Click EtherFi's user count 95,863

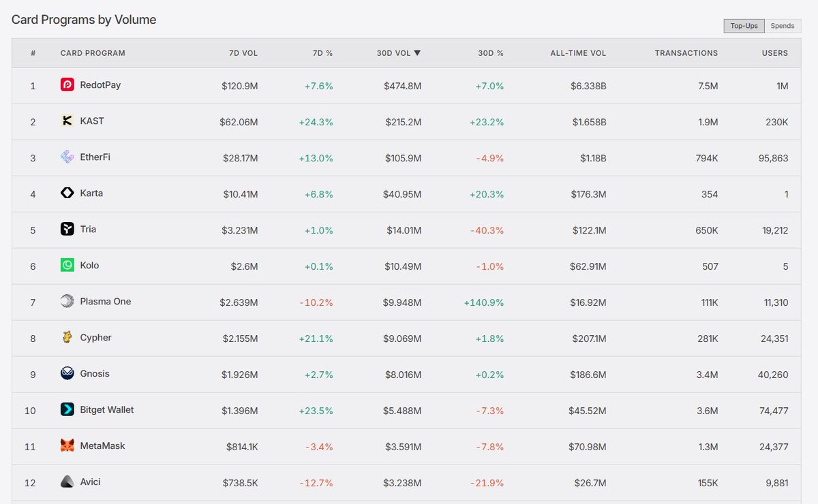click(772, 158)
